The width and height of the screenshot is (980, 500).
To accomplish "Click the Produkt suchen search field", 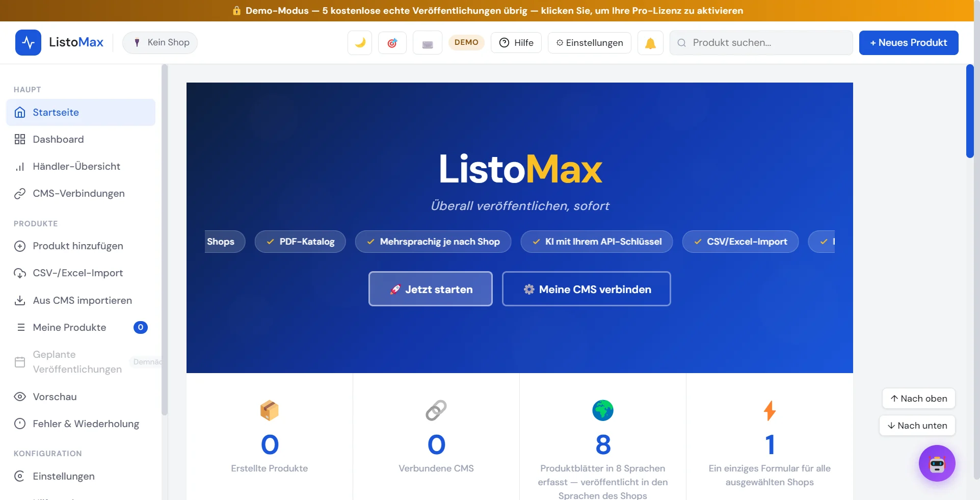I will click(x=761, y=43).
